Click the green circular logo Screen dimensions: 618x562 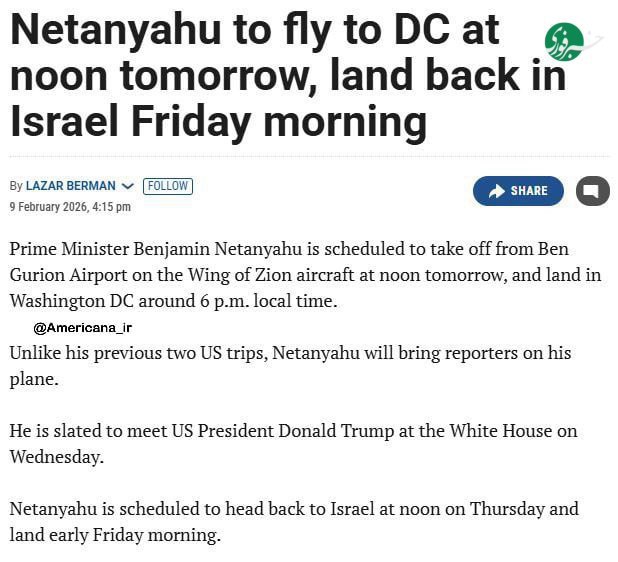(564, 42)
